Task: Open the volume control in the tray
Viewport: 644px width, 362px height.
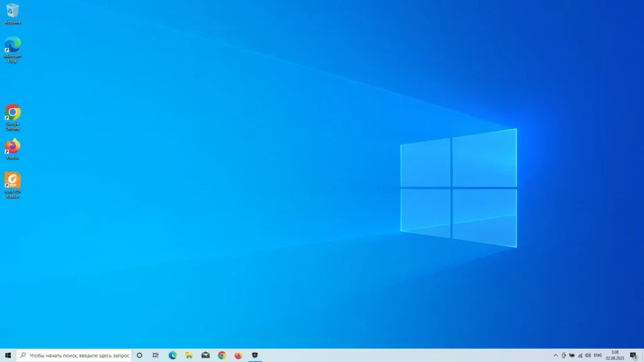Action: 588,355
